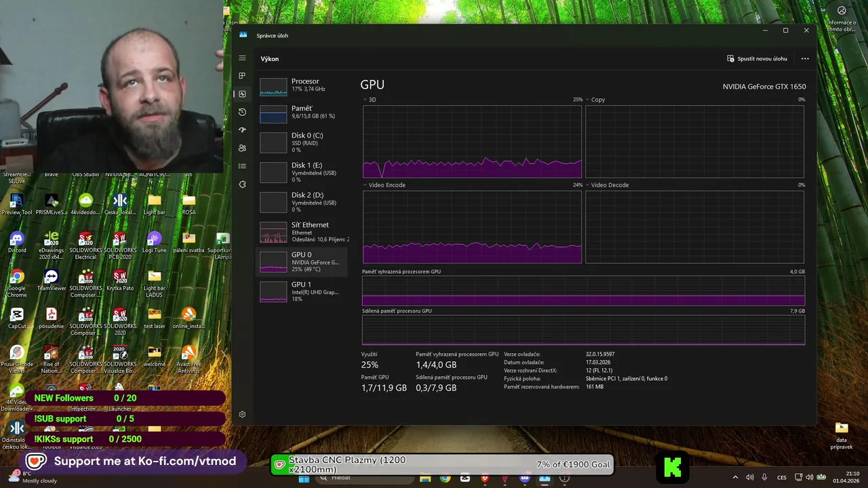Select the Light bar LADUS folder
Viewport: 868px width, 488px height.
(x=155, y=283)
